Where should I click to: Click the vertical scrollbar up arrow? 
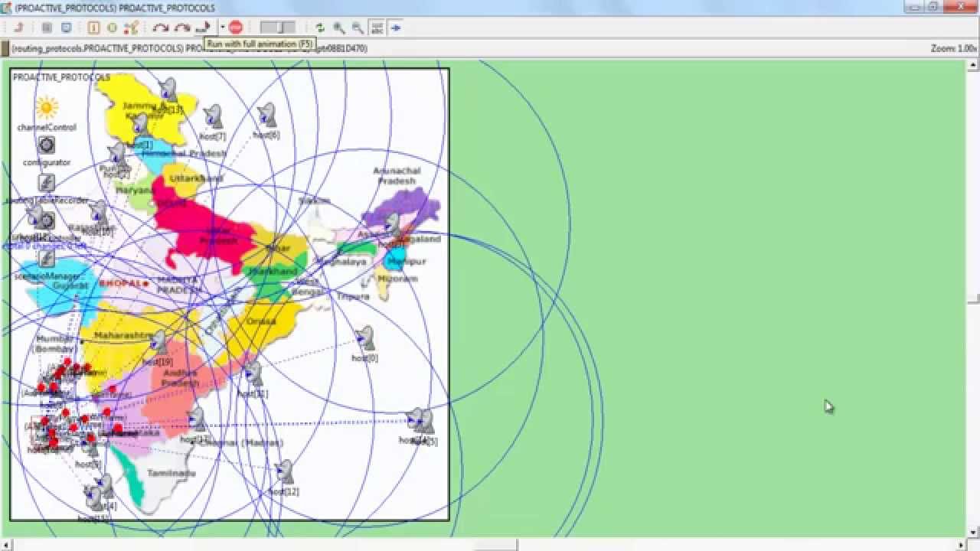point(972,65)
